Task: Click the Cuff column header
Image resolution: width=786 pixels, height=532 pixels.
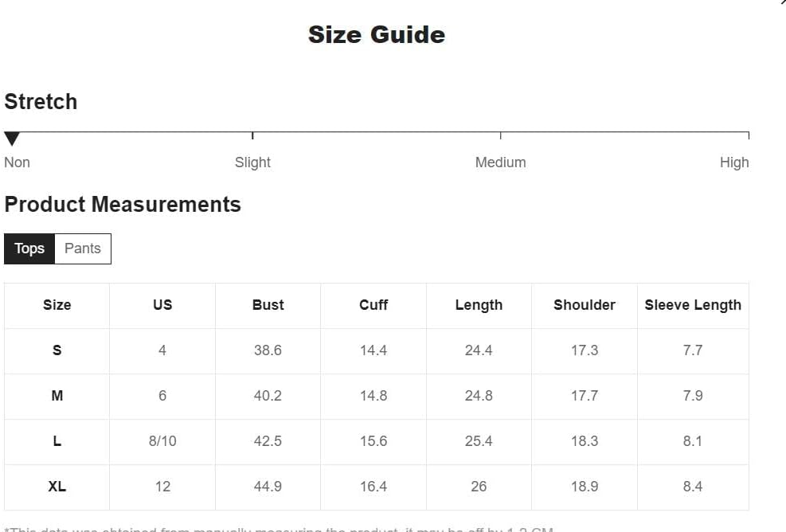Action: coord(373,305)
